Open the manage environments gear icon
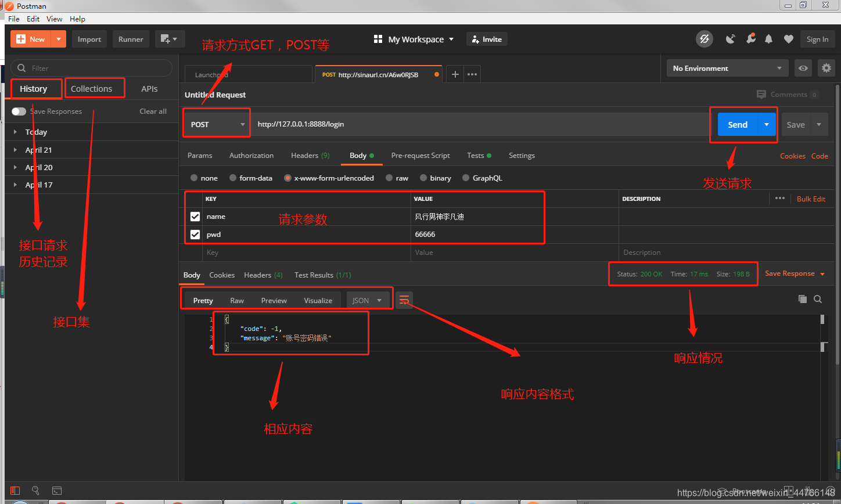 (x=826, y=68)
